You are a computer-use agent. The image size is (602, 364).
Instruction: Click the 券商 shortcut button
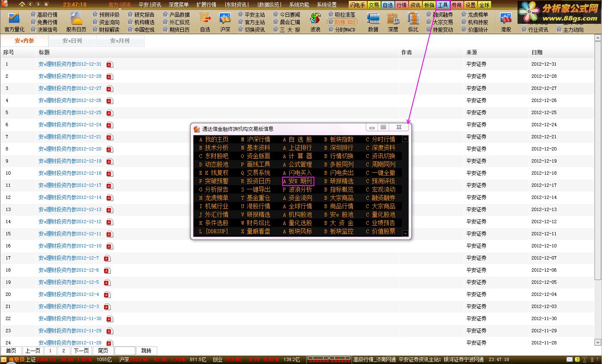tap(457, 5)
